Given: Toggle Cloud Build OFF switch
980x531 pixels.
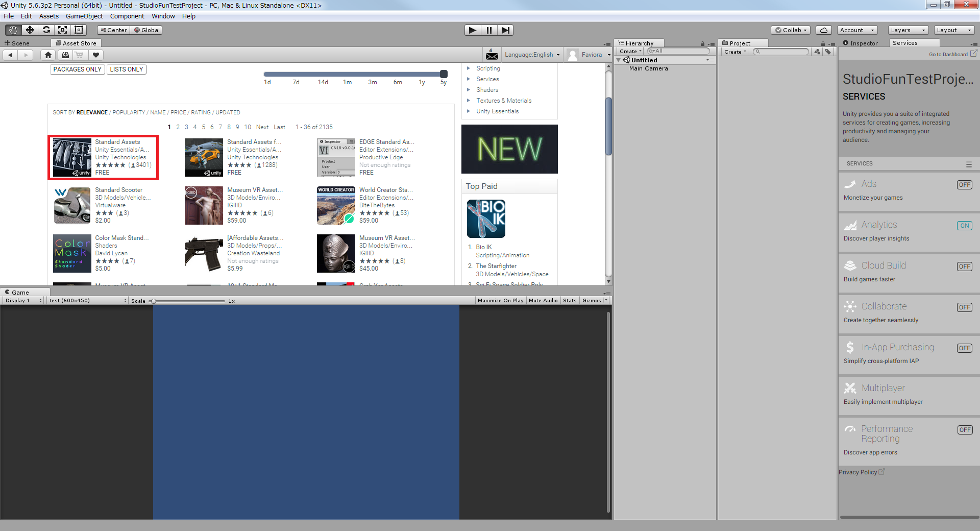Looking at the screenshot, I should (x=965, y=267).
